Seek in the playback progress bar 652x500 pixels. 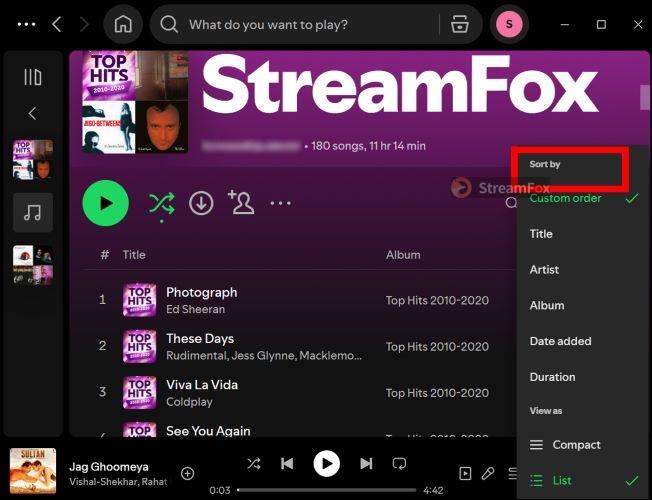326,490
